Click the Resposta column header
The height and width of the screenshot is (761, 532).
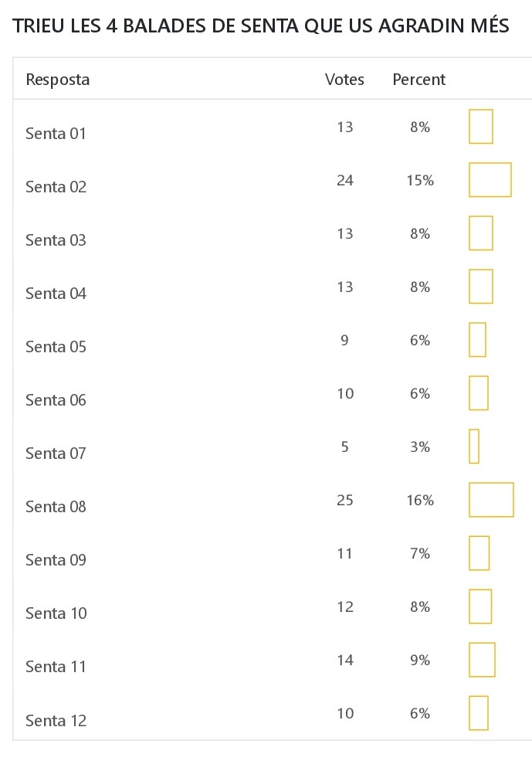(x=58, y=80)
